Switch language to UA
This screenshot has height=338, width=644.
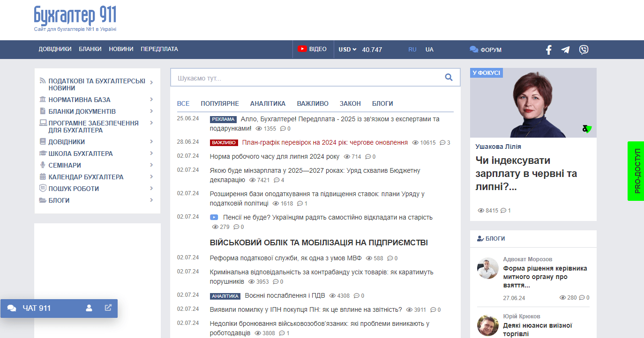[x=429, y=49]
